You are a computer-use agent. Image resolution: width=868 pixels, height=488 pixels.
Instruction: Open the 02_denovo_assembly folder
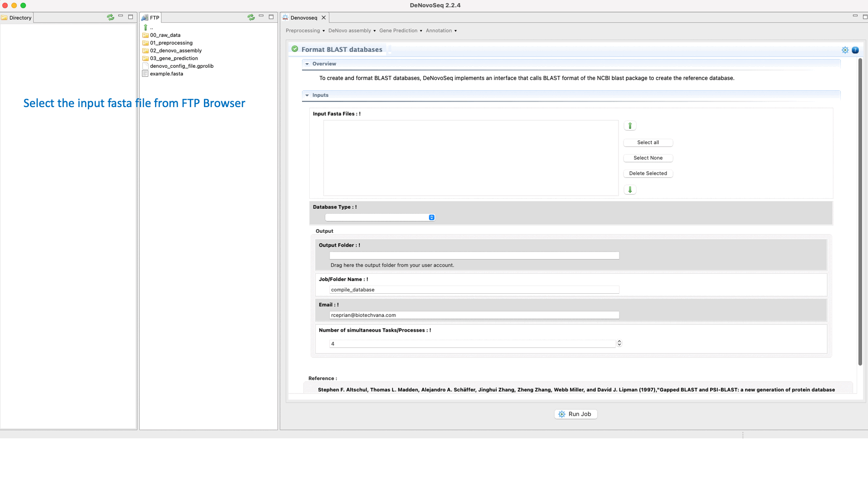click(x=175, y=51)
